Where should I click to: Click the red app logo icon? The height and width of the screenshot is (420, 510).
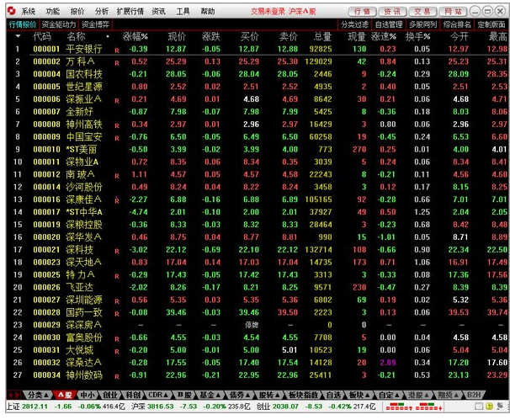point(12,11)
